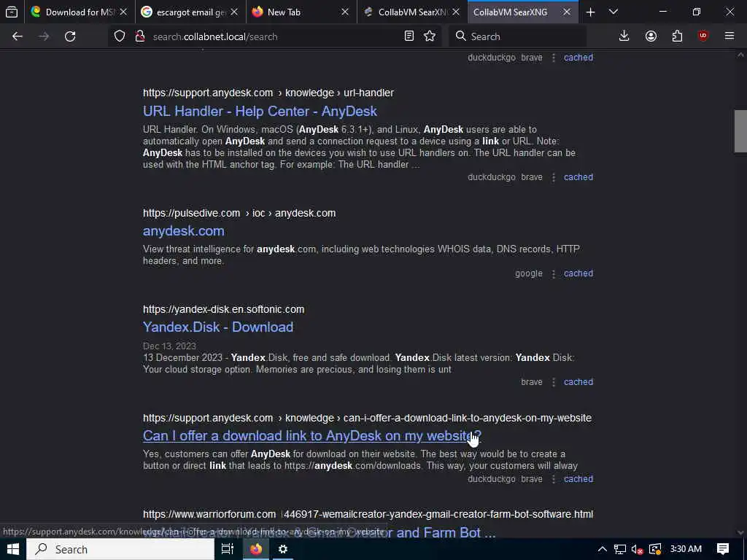Close the Download for MSN tab

[x=123, y=12]
